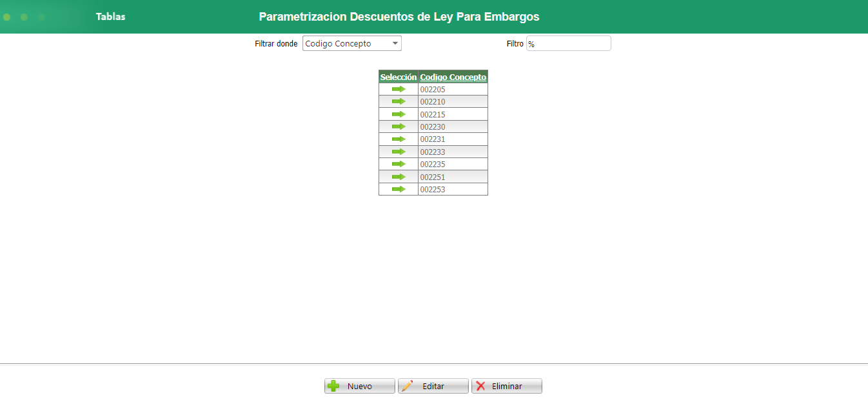Click code cell 002215

point(453,114)
